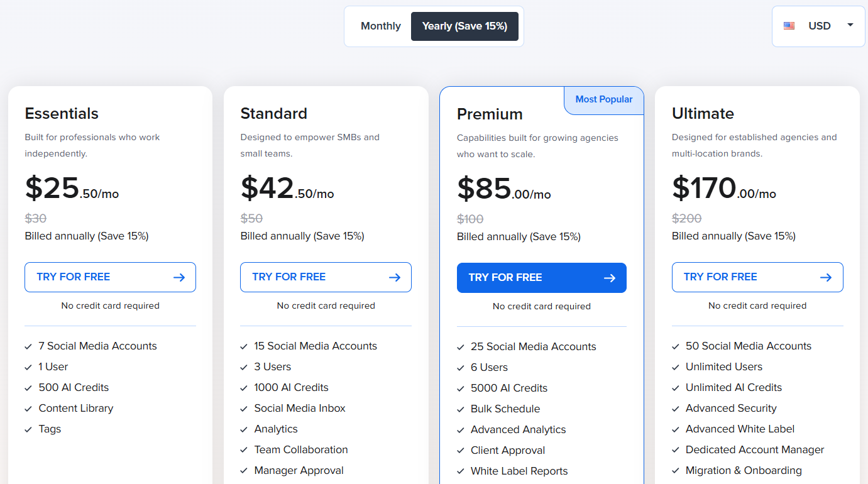This screenshot has width=868, height=484.
Task: Click checkmark beside White Label Reports
Action: [x=461, y=471]
